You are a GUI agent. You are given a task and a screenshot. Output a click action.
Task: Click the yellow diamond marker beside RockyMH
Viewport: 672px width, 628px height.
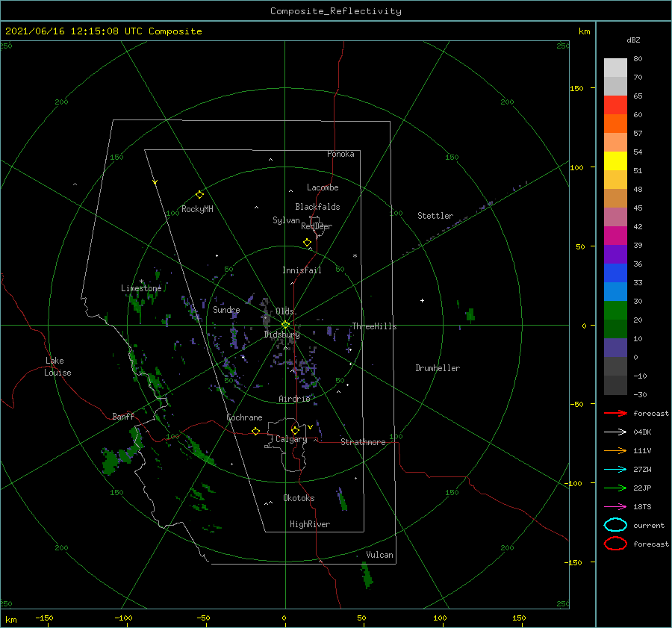coord(199,195)
